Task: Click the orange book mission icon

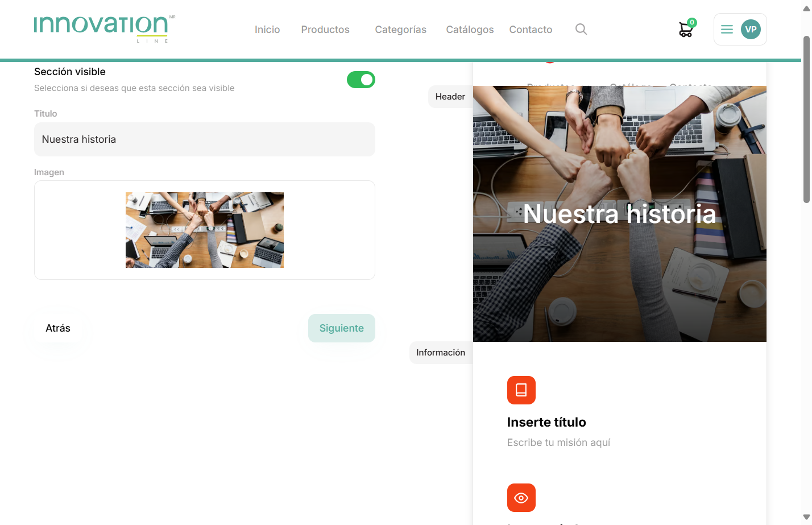Action: pyautogui.click(x=521, y=390)
